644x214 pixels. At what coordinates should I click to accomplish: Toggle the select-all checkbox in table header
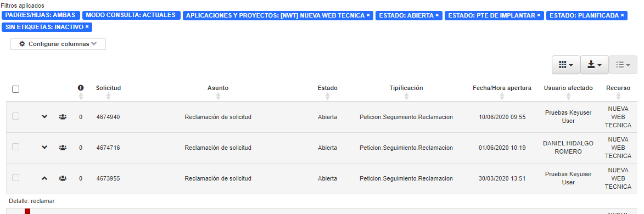pyautogui.click(x=15, y=89)
